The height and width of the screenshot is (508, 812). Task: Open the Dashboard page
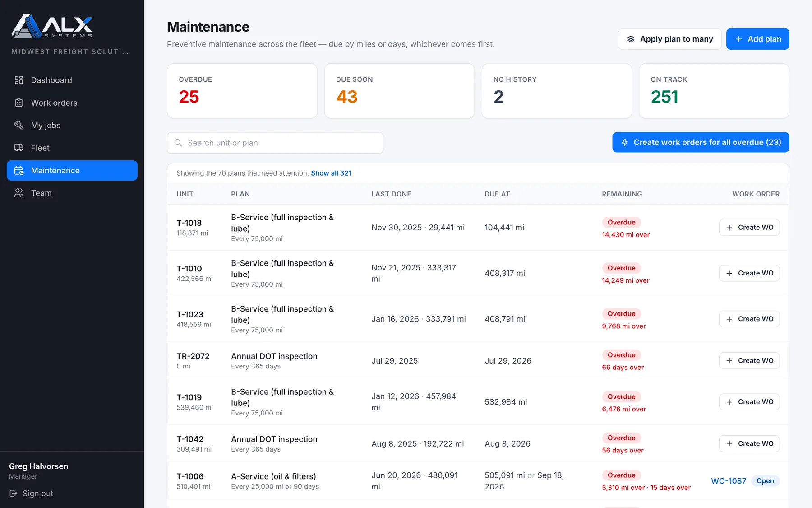(x=72, y=80)
